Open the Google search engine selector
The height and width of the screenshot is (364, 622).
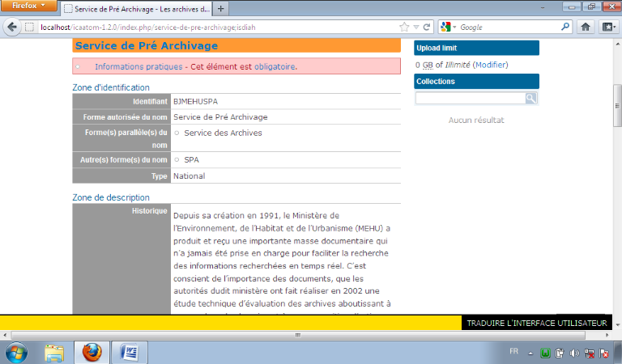click(448, 27)
